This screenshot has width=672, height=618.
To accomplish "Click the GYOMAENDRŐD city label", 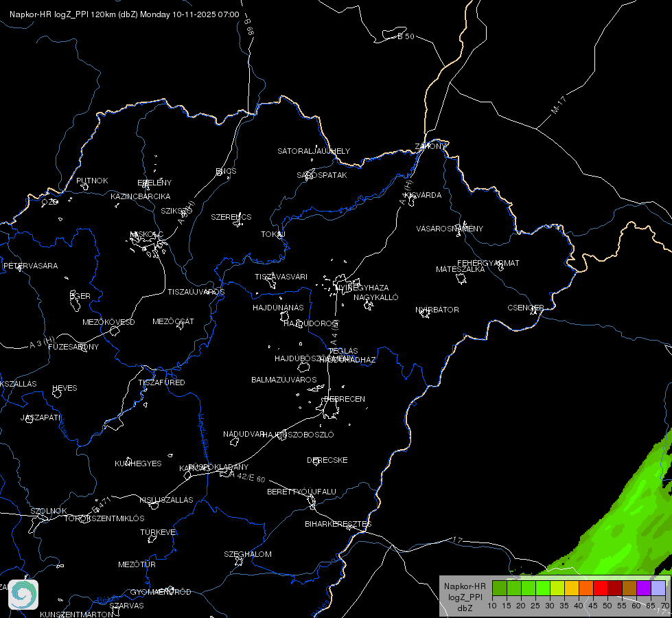I will pos(161,592).
